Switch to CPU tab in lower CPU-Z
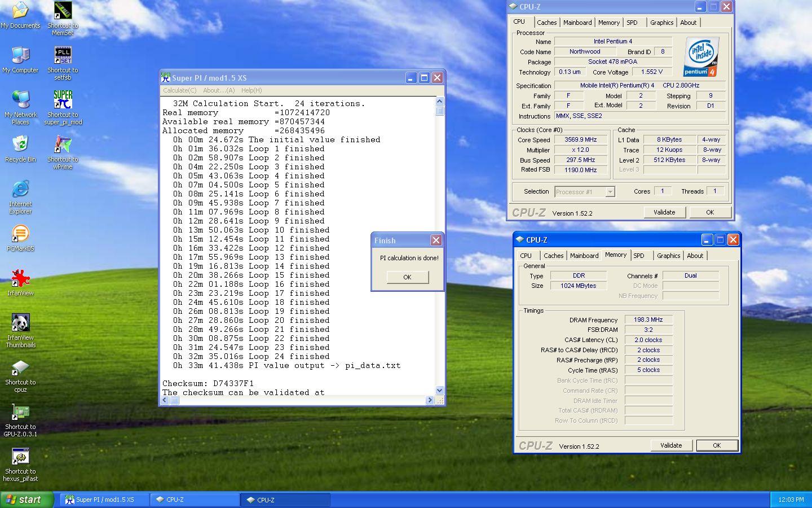 526,256
